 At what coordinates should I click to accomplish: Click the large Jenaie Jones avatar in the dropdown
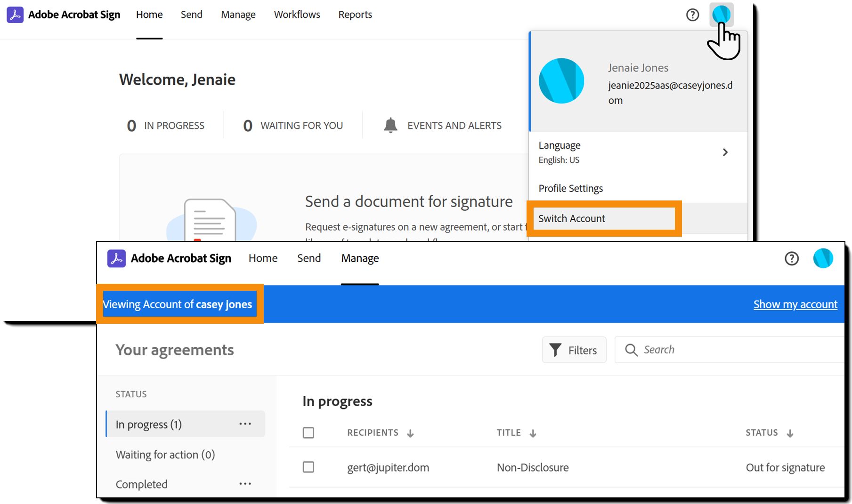click(561, 81)
